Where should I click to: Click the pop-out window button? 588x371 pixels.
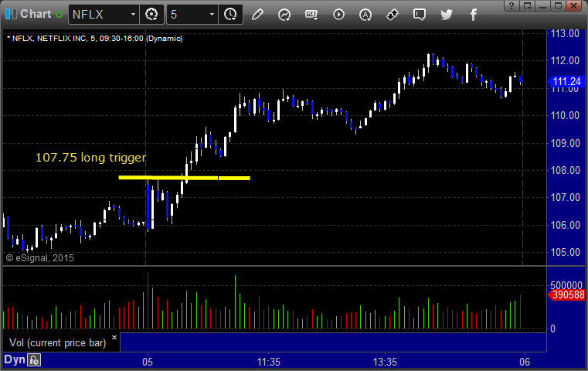(527, 5)
